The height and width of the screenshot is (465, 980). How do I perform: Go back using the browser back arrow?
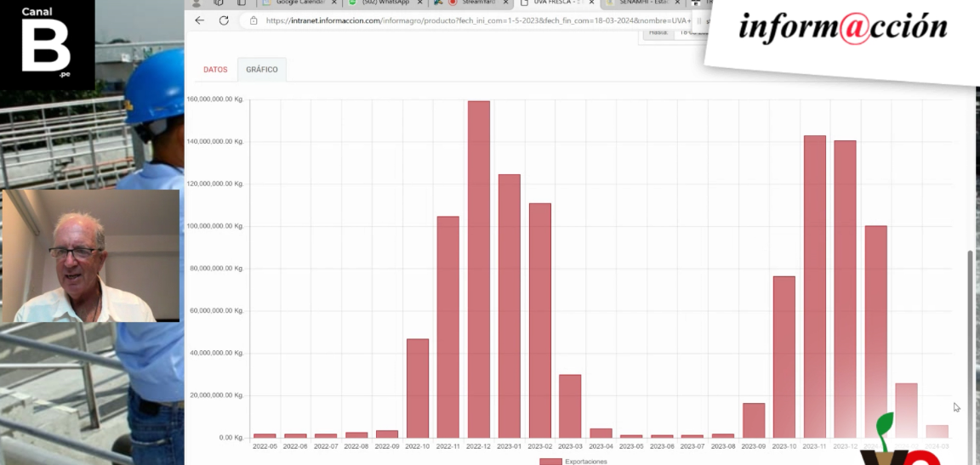pyautogui.click(x=199, y=20)
